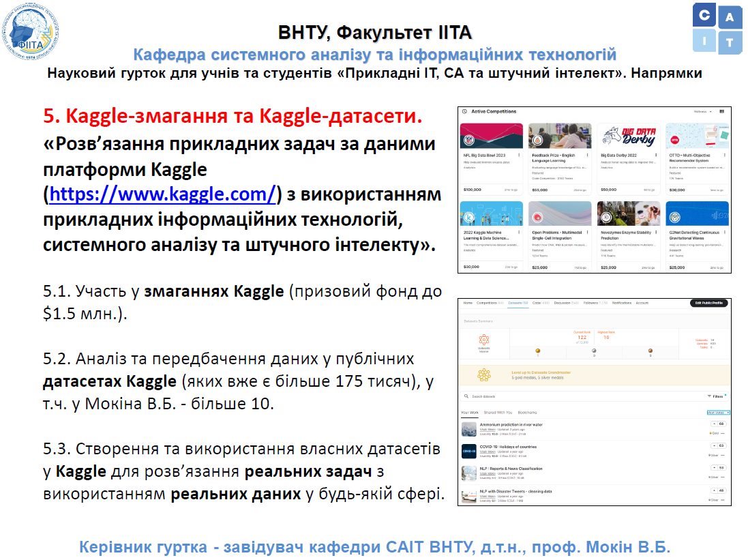The image size is (748, 560).
Task: Click the bronze medal count icon
Action: pos(650,351)
